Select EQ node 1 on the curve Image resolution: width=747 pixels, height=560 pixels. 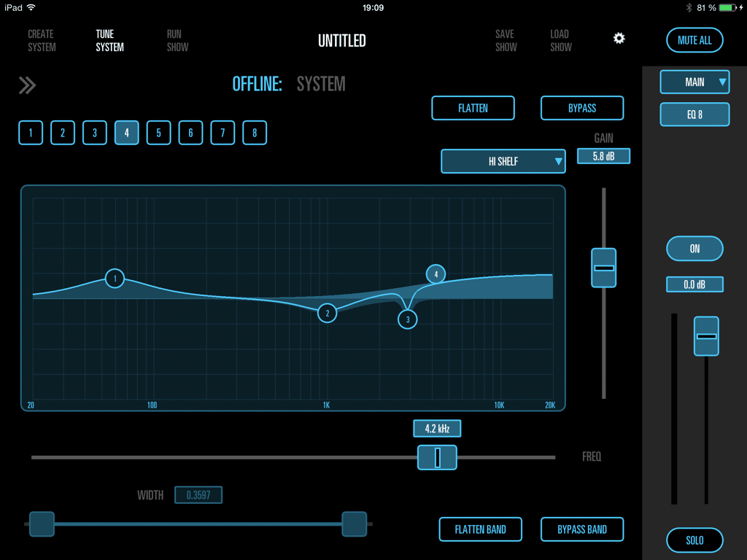115,279
